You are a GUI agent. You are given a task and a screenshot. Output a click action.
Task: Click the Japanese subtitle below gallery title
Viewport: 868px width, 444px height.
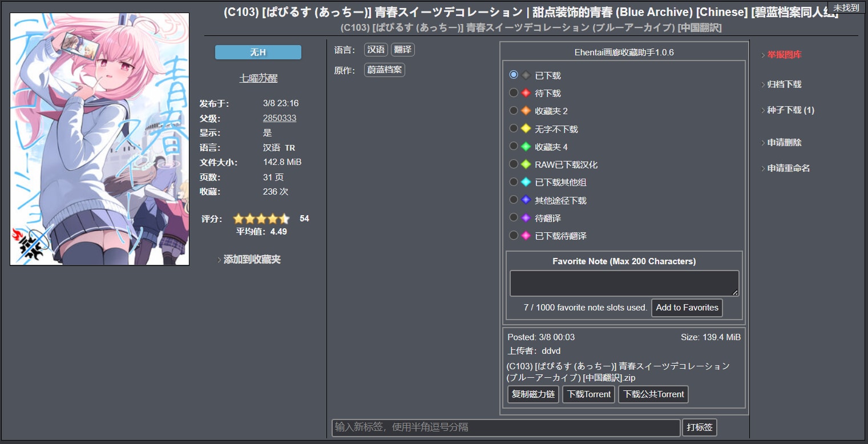531,27
